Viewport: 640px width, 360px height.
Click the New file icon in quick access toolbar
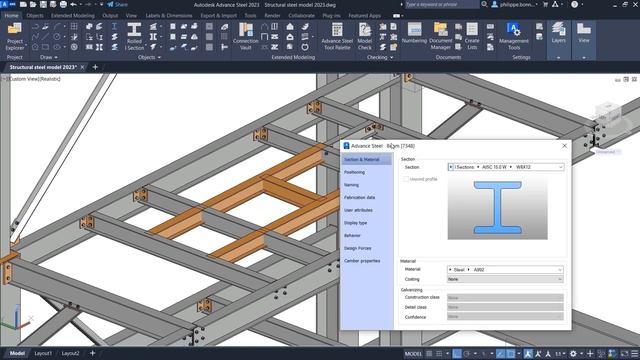[23, 4]
